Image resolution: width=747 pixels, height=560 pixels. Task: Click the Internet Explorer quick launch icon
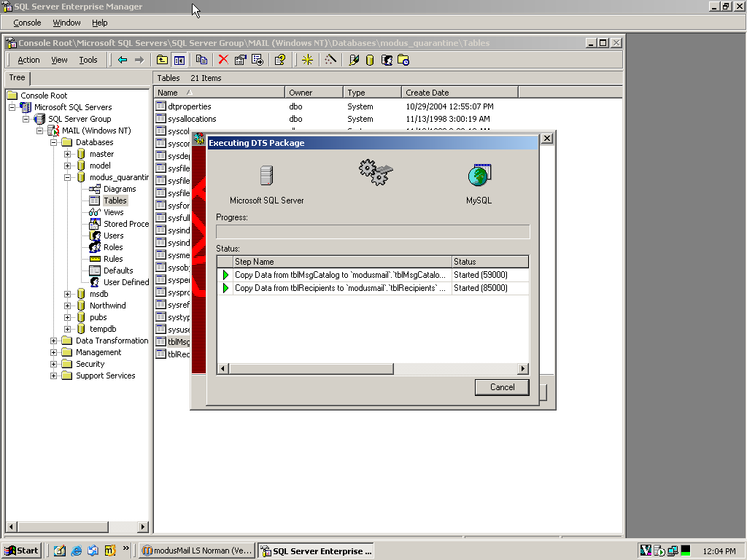(76, 551)
